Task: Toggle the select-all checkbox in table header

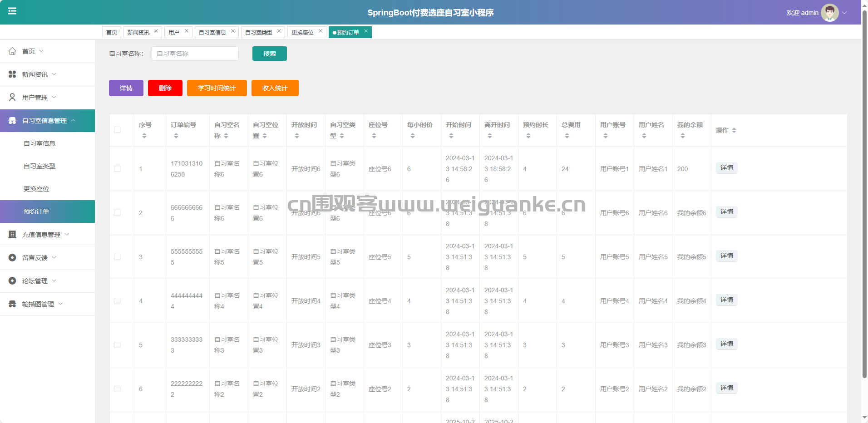Action: [x=117, y=130]
